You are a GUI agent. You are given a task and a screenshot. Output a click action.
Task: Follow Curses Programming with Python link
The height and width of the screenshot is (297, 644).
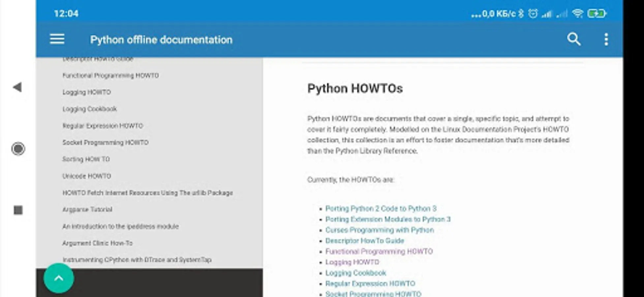coord(380,230)
